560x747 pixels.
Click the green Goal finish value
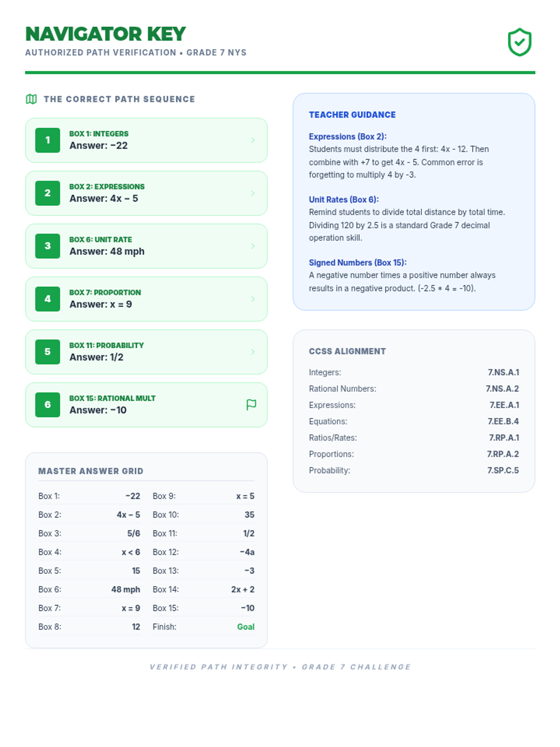tap(245, 627)
